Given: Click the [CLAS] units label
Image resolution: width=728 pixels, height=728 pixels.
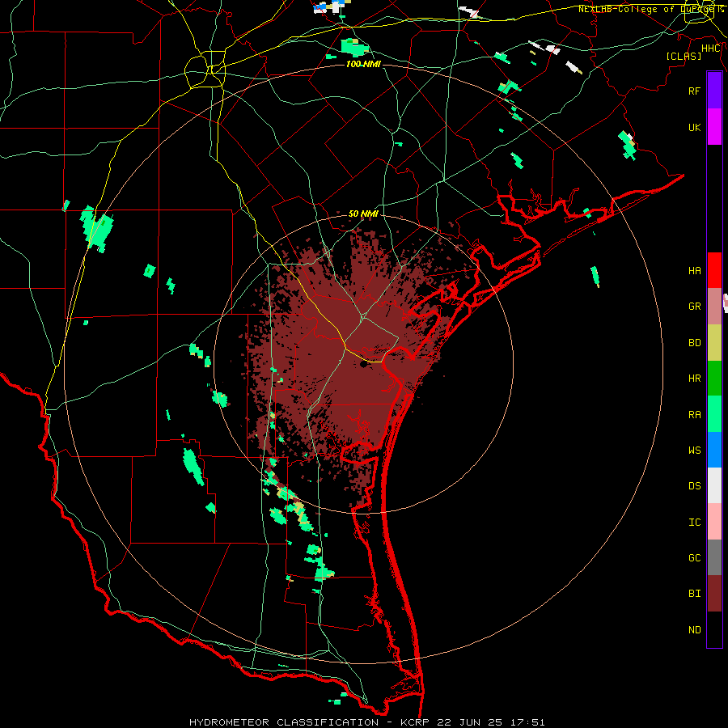Looking at the screenshot, I should pos(684,56).
